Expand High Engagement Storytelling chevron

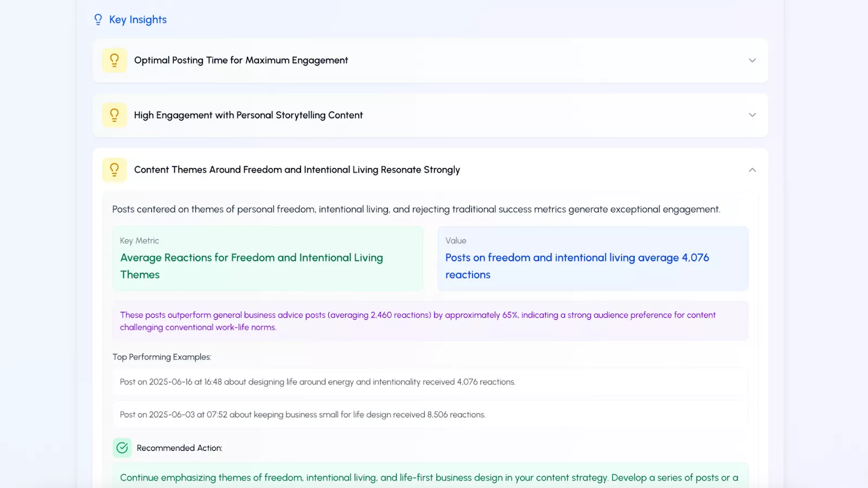(x=752, y=115)
